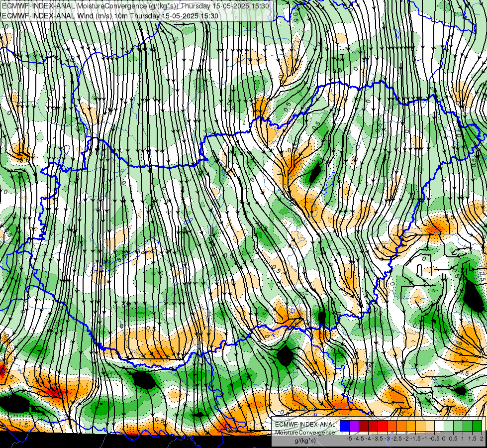The image size is (487, 448).
Task: Click the MoistureConvergence title line at top
Action: [135, 6]
